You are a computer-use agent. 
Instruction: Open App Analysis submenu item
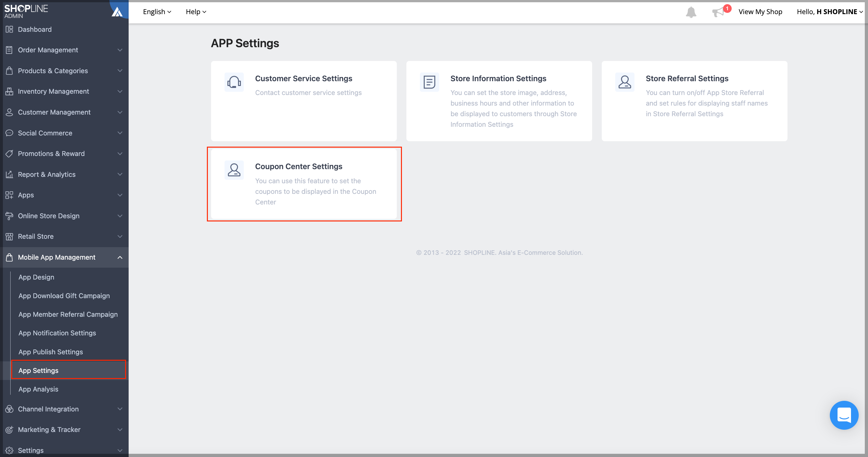click(x=38, y=389)
